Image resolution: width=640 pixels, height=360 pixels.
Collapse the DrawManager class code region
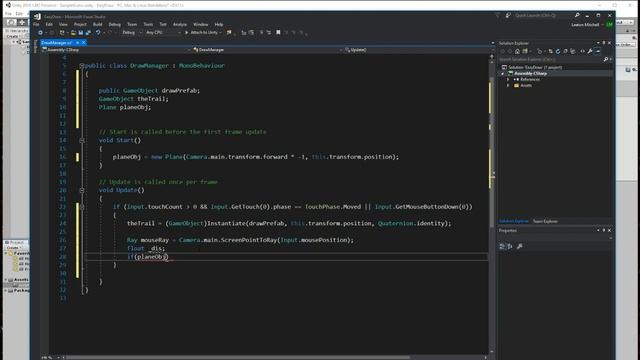tap(82, 65)
